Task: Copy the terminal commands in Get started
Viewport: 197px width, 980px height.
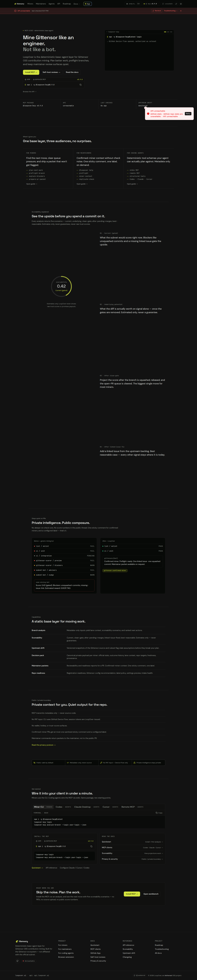Action: (x=159, y=813)
